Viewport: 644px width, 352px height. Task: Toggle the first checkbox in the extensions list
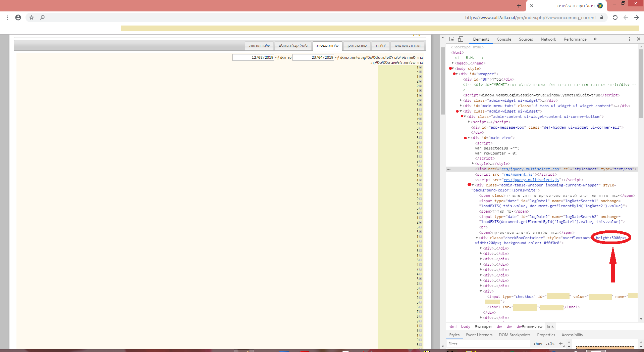420,67
